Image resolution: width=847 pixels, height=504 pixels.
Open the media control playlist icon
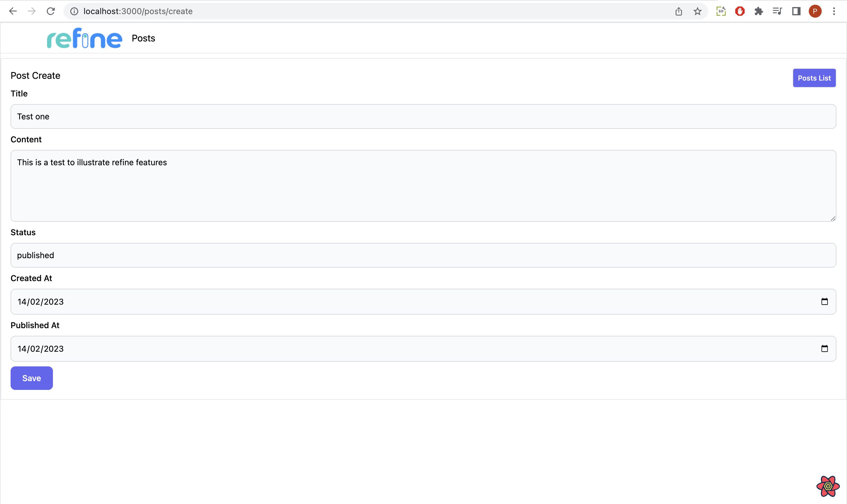pos(777,11)
